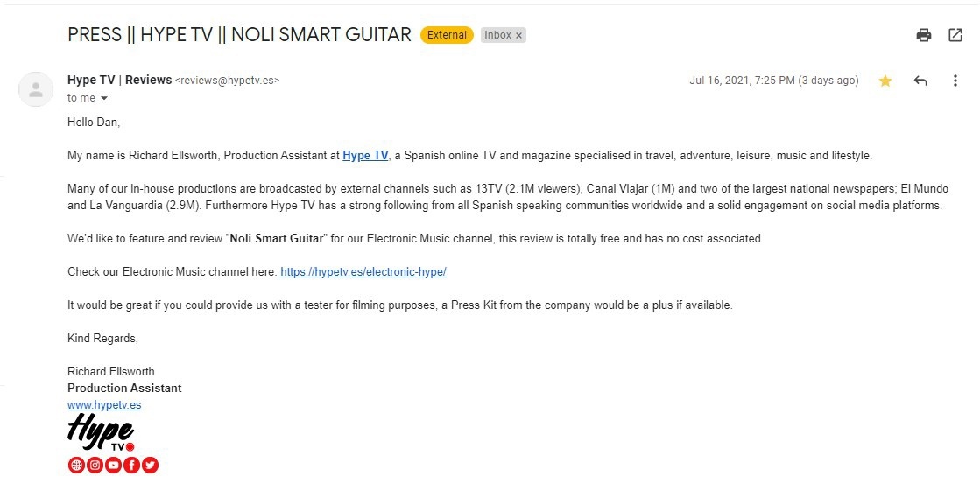Screen dimensions: 980x498
Task: Open the sender's profile avatar
Action: pos(36,88)
